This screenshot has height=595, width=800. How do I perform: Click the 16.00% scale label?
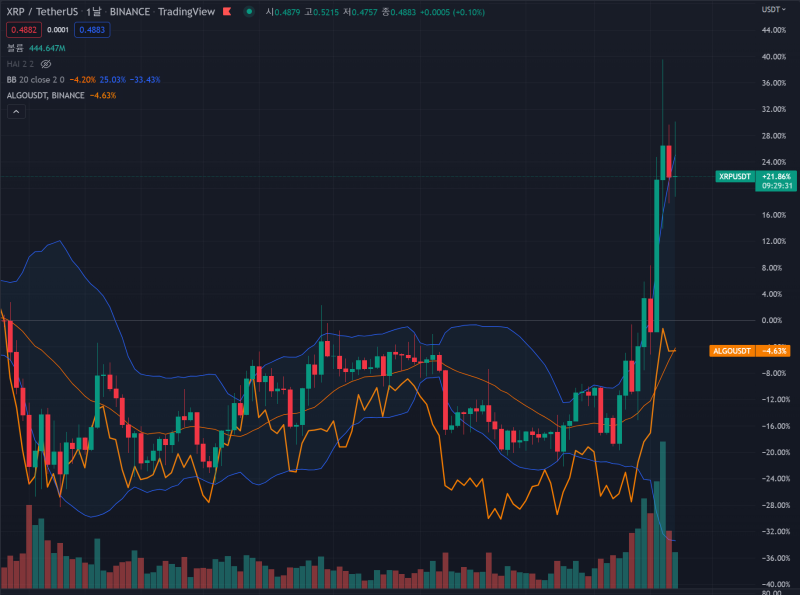tap(773, 215)
